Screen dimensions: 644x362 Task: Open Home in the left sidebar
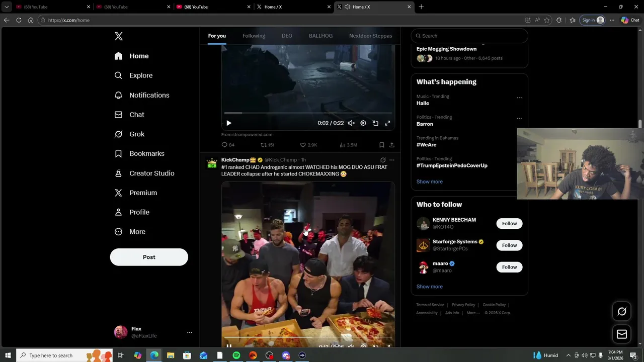point(132,56)
